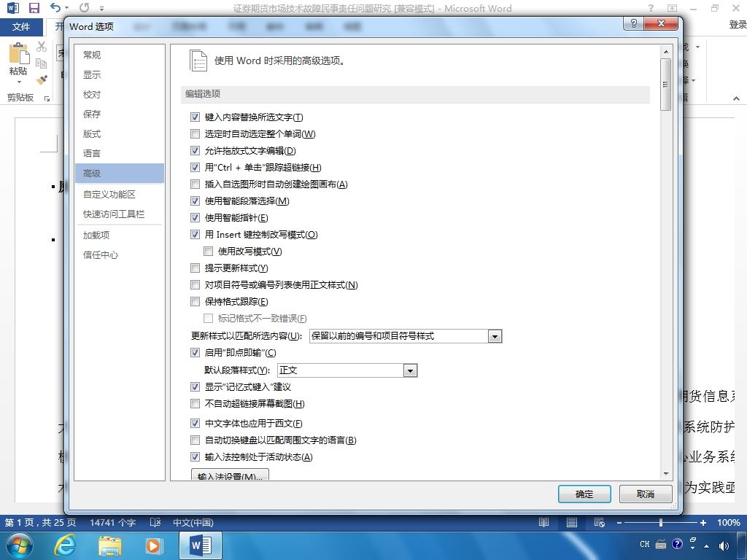Open Windows Media Player from taskbar
This screenshot has height=560, width=747.
[x=153, y=545]
